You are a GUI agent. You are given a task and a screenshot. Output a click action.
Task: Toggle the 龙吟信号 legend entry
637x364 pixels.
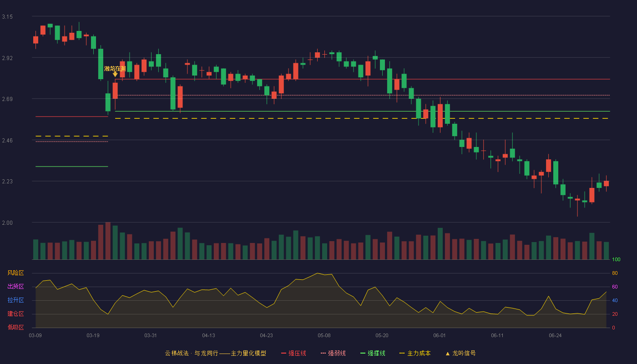pos(460,353)
